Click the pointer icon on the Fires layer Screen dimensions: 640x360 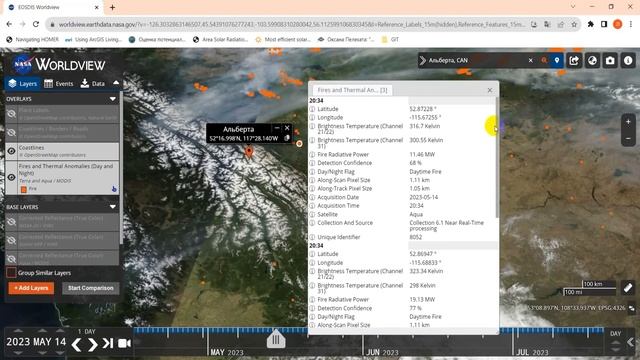[114, 189]
